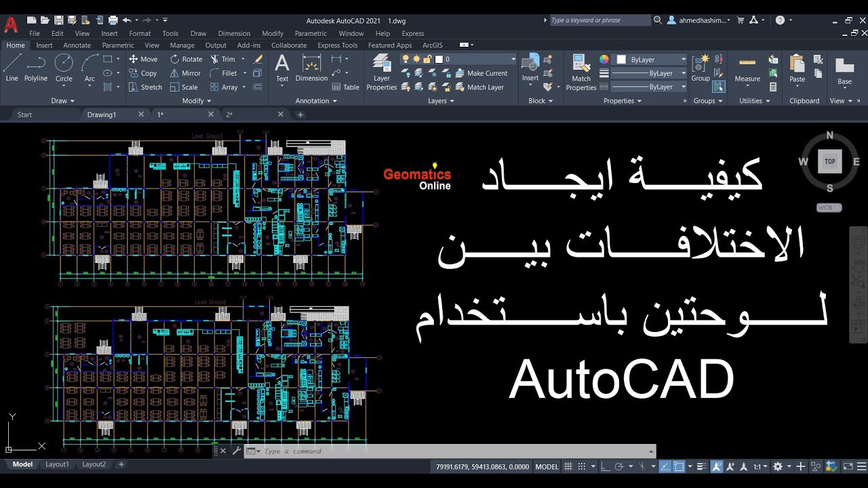Click the MODEL status bar button

pyautogui.click(x=547, y=466)
